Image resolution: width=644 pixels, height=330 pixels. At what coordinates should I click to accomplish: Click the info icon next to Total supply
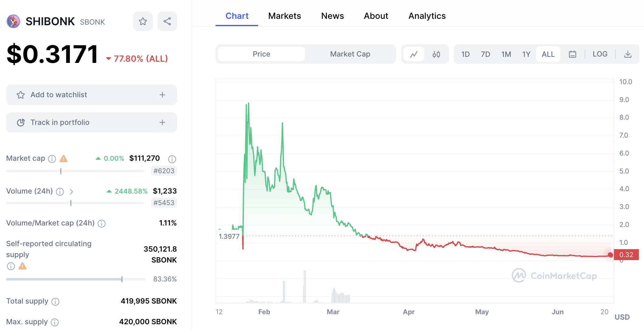coord(55,301)
